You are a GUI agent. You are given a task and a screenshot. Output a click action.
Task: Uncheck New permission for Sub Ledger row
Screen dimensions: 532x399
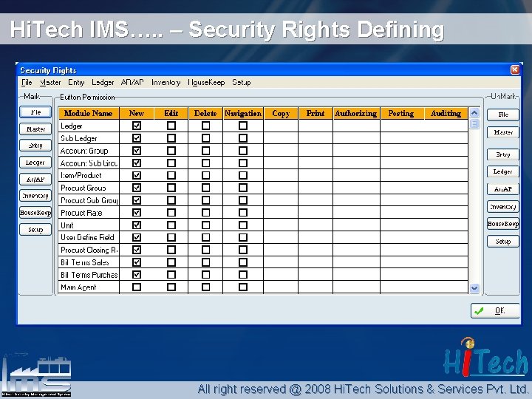coord(137,138)
